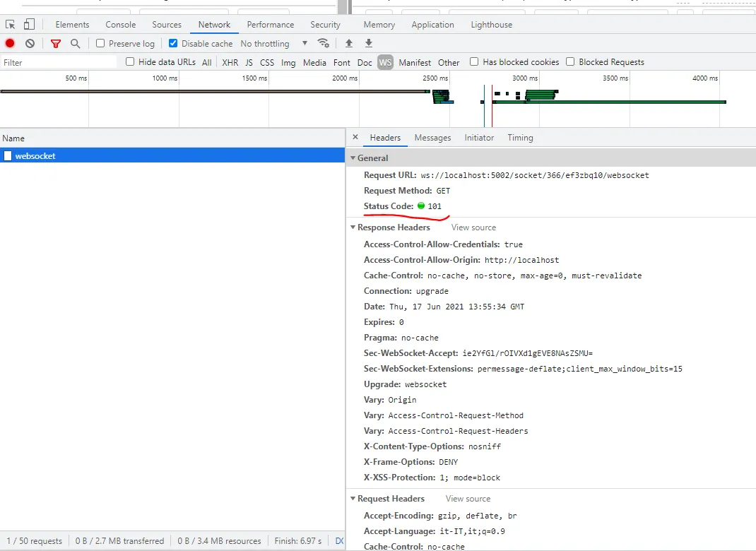The width and height of the screenshot is (756, 551).
Task: Collapse the Response Headers section
Action: [x=353, y=227]
